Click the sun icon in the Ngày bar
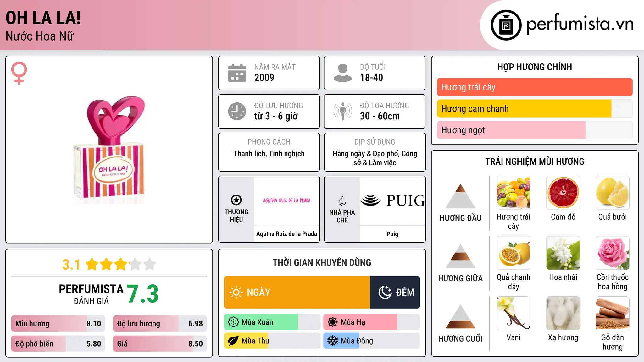The width and height of the screenshot is (644, 362). coord(236,292)
